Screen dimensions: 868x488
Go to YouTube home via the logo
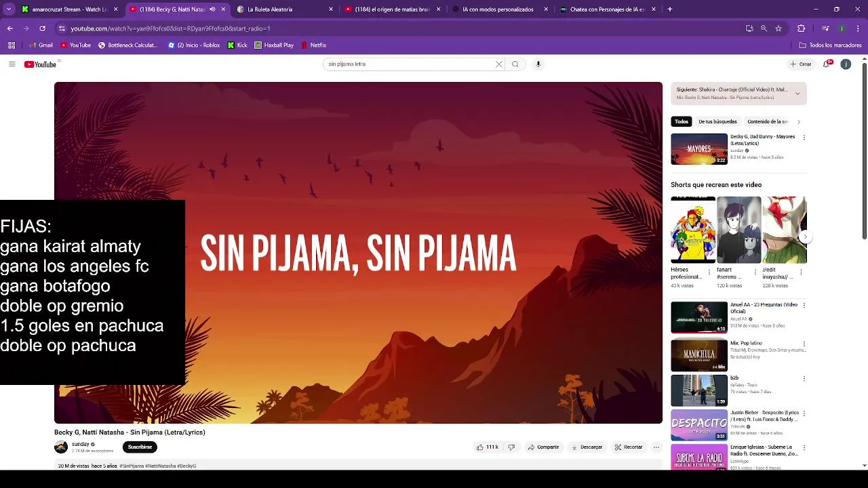[x=40, y=64]
